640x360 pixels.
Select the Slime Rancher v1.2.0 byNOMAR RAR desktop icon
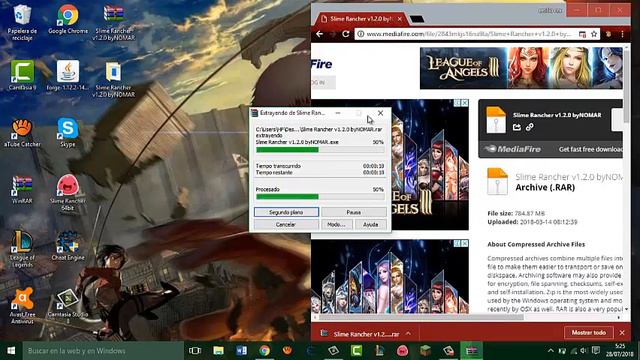pos(113,22)
